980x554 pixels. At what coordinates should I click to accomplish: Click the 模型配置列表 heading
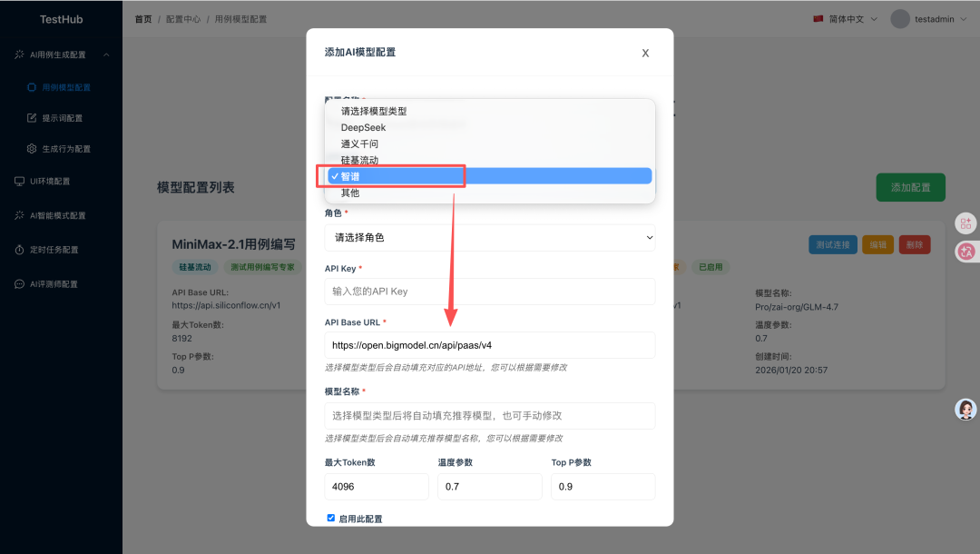click(x=196, y=188)
